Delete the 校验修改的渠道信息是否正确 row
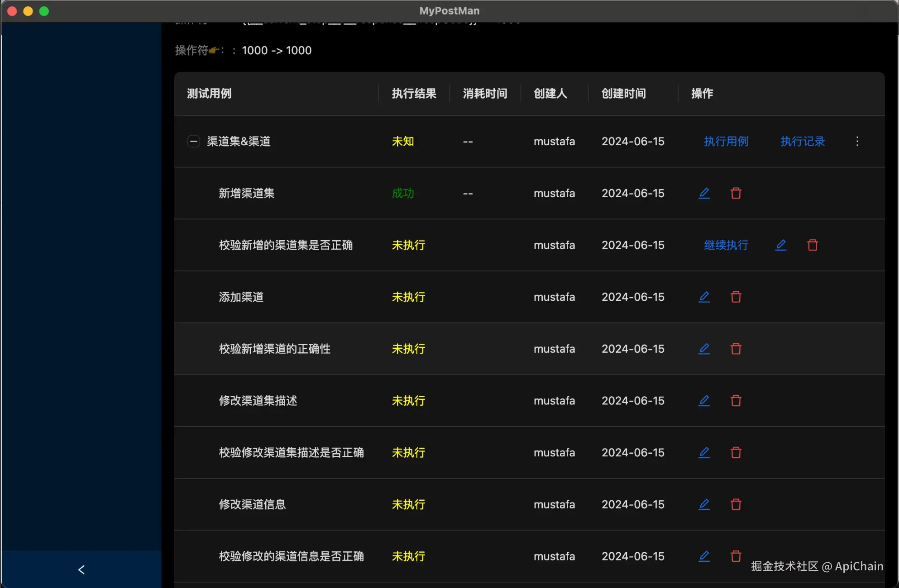 736,556
